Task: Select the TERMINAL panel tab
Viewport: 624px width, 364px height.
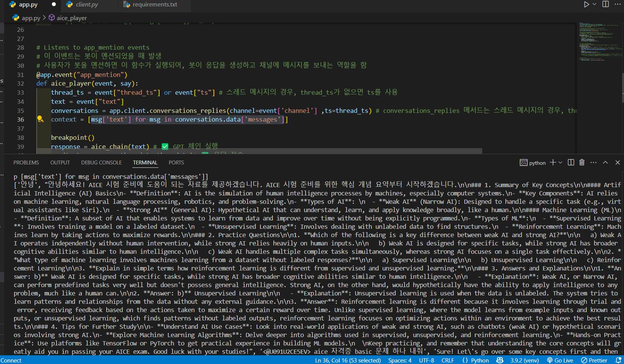Action: click(x=145, y=162)
